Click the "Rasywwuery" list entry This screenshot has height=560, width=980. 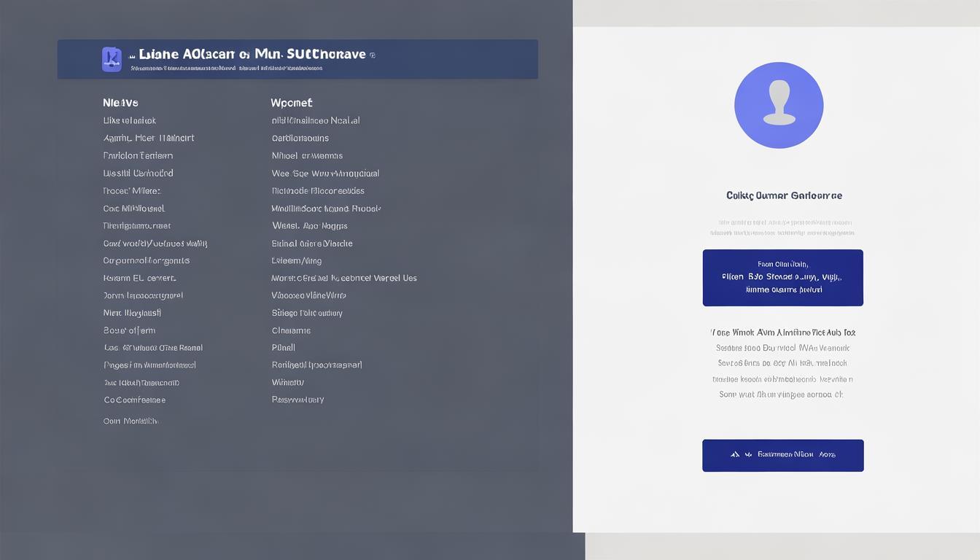tap(297, 400)
